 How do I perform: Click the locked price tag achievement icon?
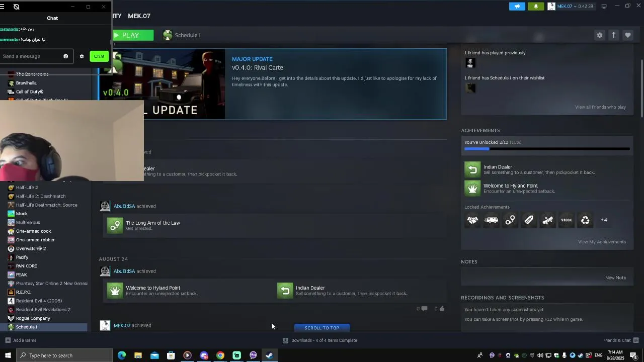coord(529,220)
